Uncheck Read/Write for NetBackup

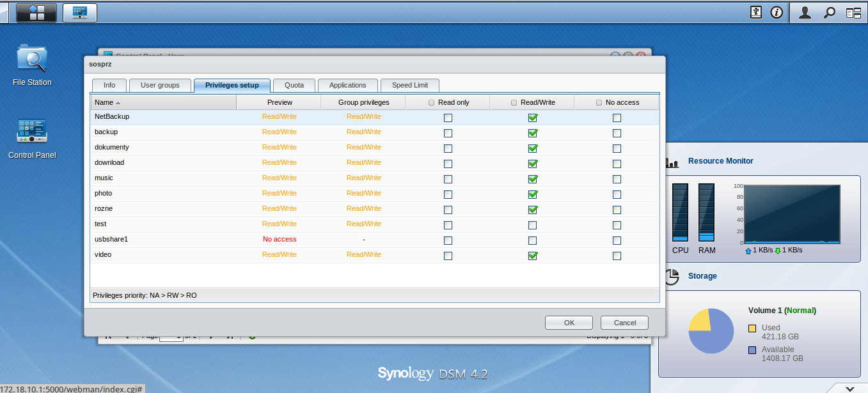click(532, 118)
